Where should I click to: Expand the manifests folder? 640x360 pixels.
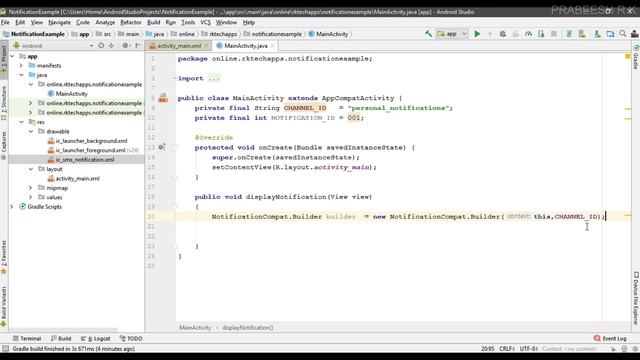tap(21, 66)
